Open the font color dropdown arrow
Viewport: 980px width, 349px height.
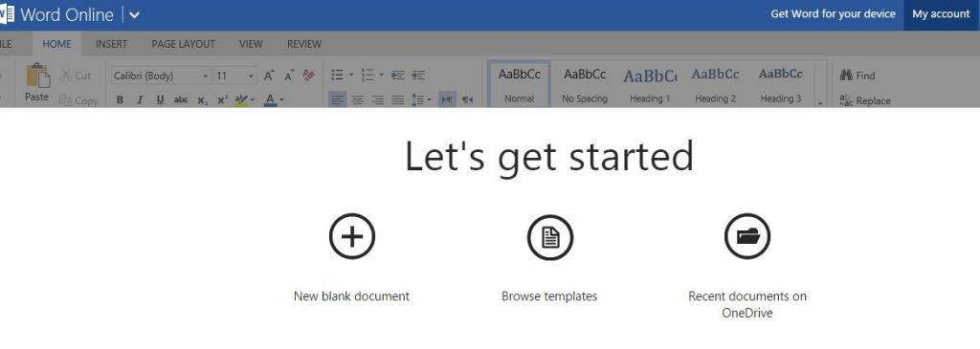(282, 99)
